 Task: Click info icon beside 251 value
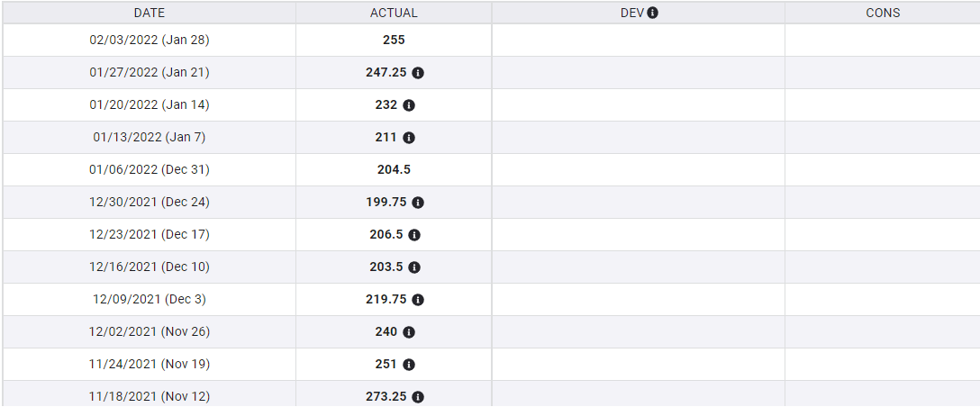coord(409,365)
